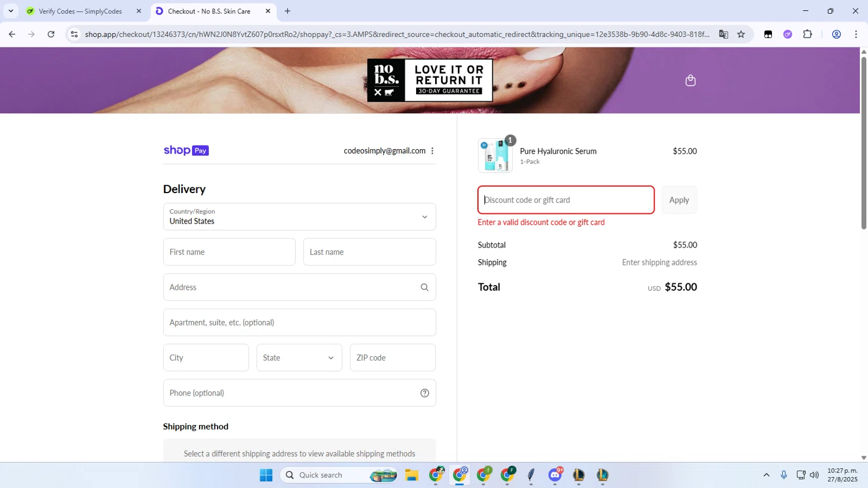
Task: Open the tab search dropdown arrow
Action: (10, 11)
